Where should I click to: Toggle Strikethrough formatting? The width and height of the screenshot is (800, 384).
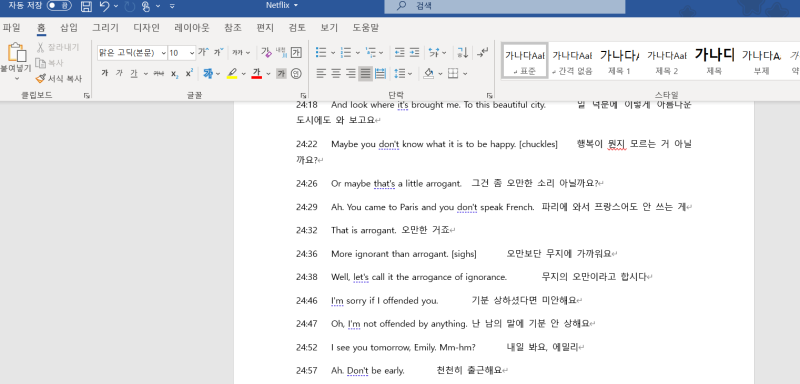pyautogui.click(x=159, y=73)
